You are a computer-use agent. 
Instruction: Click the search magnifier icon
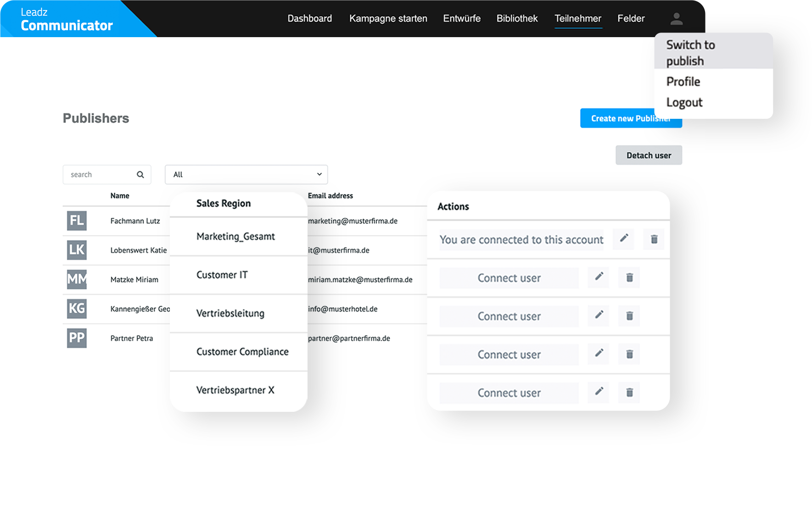click(x=140, y=175)
